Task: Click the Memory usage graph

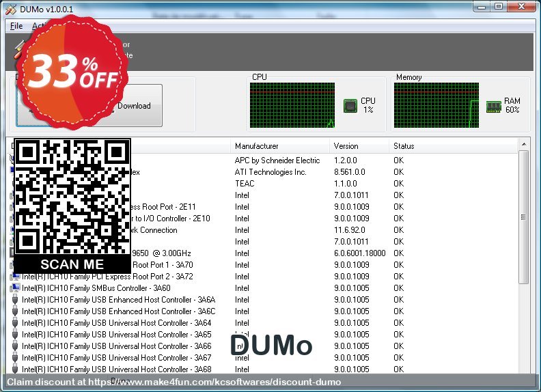Action: click(436, 105)
